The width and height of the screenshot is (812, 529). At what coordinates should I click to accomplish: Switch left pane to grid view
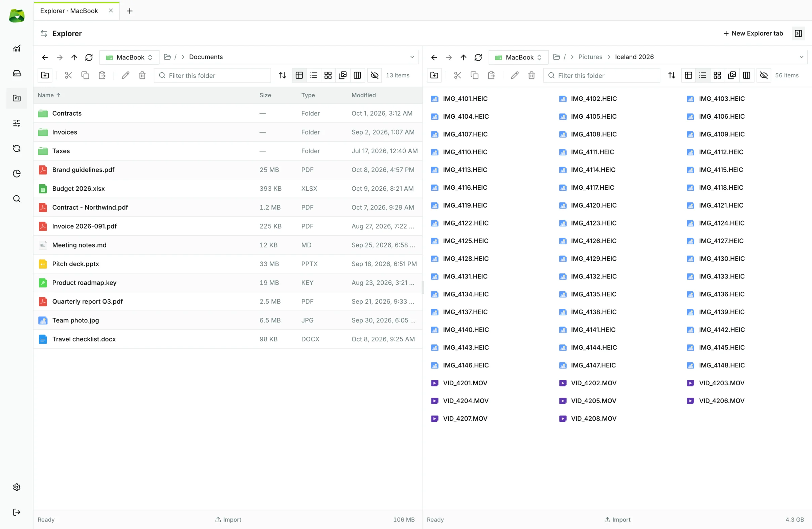pyautogui.click(x=328, y=75)
